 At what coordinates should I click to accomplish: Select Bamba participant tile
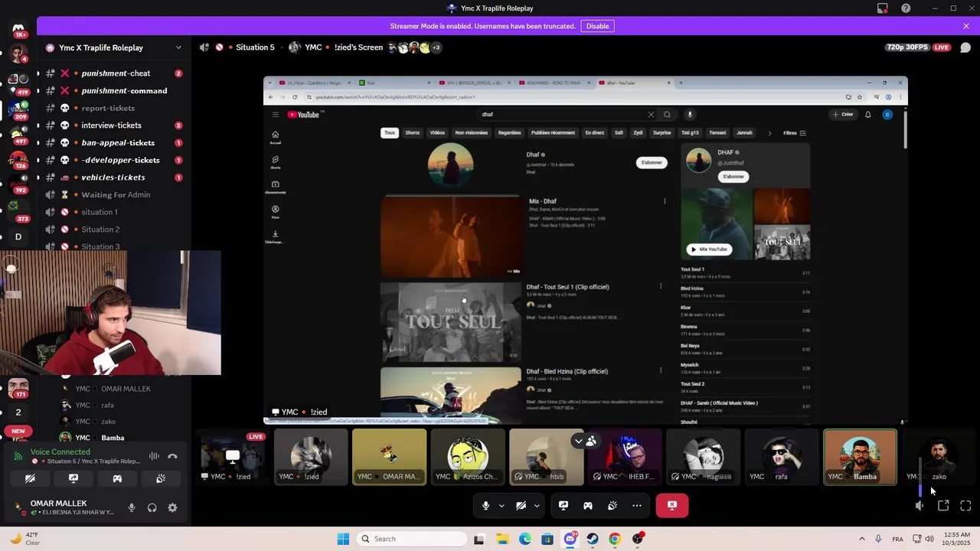click(860, 457)
